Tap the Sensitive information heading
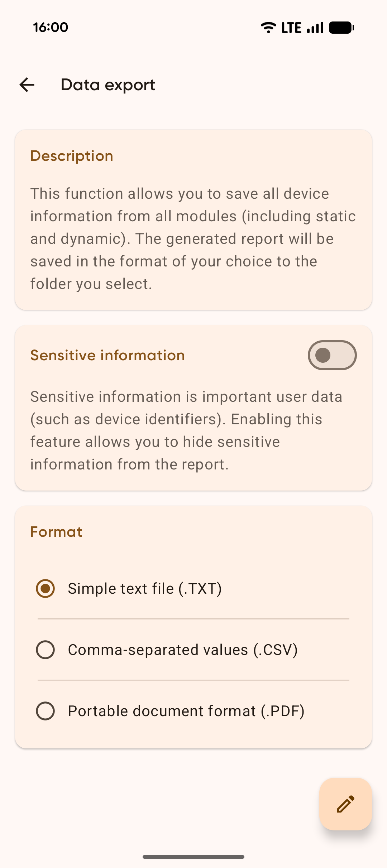This screenshot has height=868, width=387. click(107, 355)
